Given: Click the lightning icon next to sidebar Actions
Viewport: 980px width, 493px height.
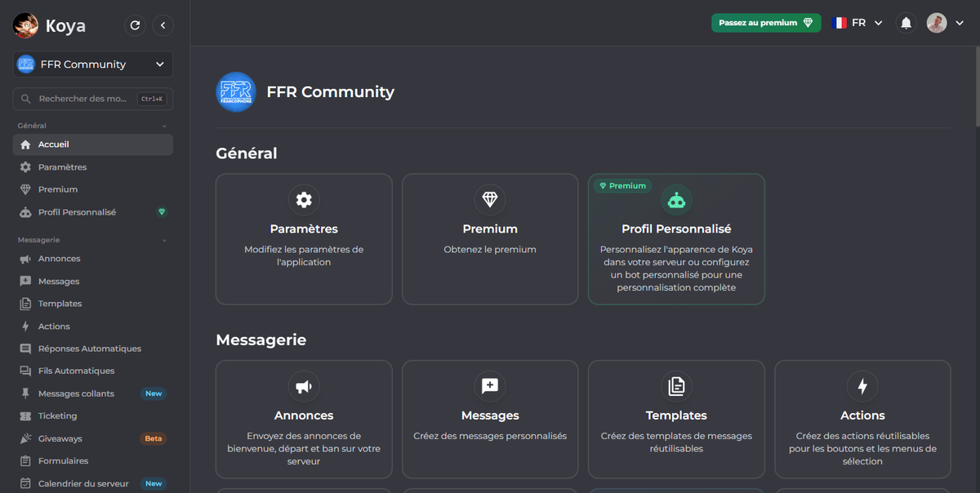Looking at the screenshot, I should pyautogui.click(x=25, y=326).
